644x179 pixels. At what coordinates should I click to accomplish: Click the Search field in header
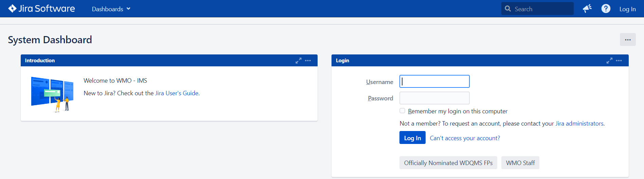coord(537,9)
